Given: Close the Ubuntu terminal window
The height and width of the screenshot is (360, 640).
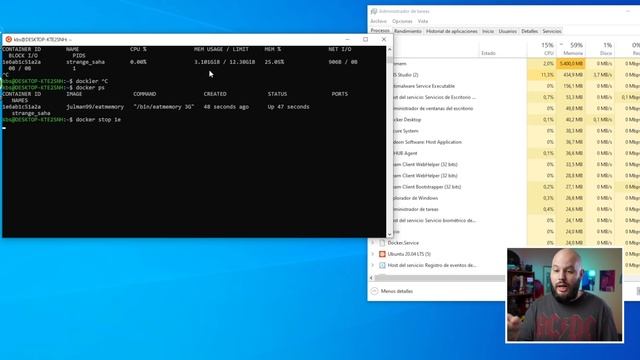Looking at the screenshot, I should (x=384, y=40).
